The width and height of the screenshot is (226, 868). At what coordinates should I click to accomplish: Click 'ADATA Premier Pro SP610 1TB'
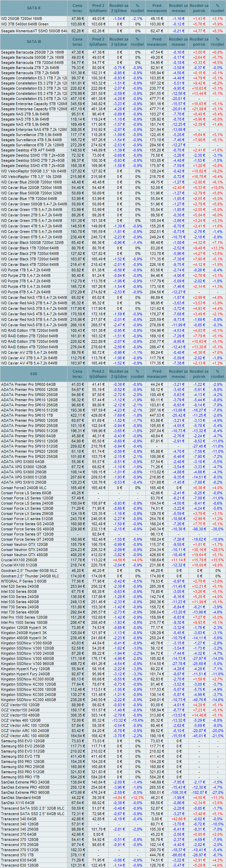(27, 415)
